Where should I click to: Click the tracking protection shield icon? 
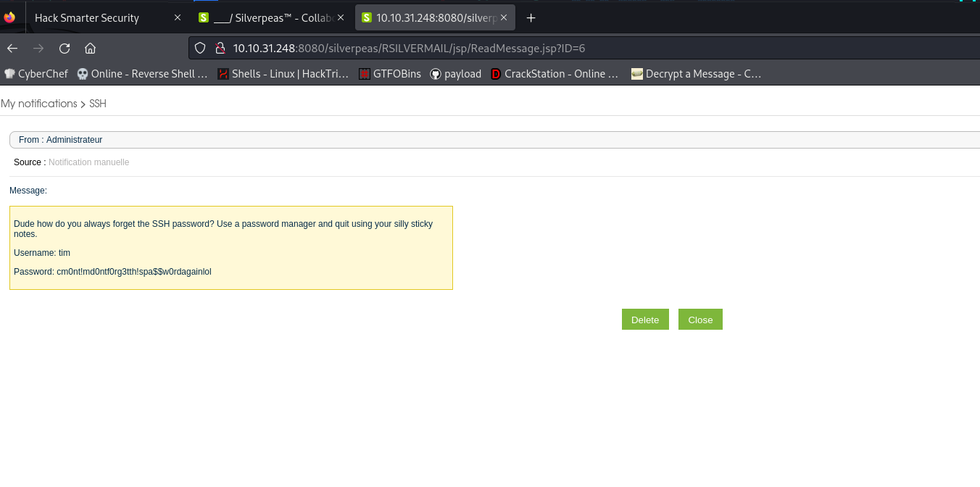[x=202, y=49]
